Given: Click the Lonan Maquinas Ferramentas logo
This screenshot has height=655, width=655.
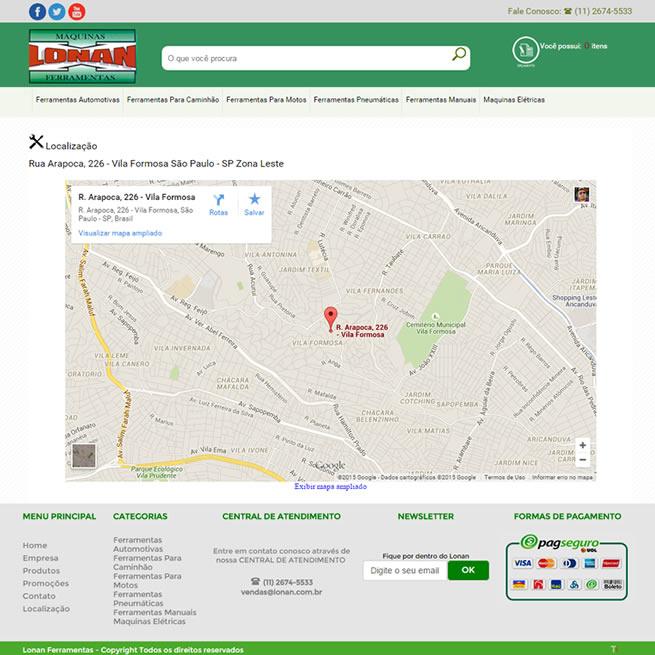Looking at the screenshot, I should (82, 56).
